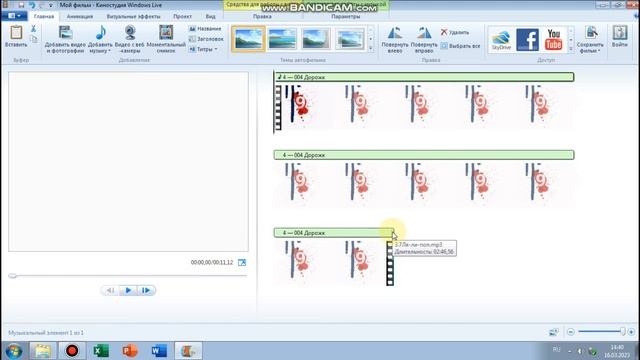Share to YouTube
This screenshot has width=640, height=360.
pyautogui.click(x=553, y=40)
